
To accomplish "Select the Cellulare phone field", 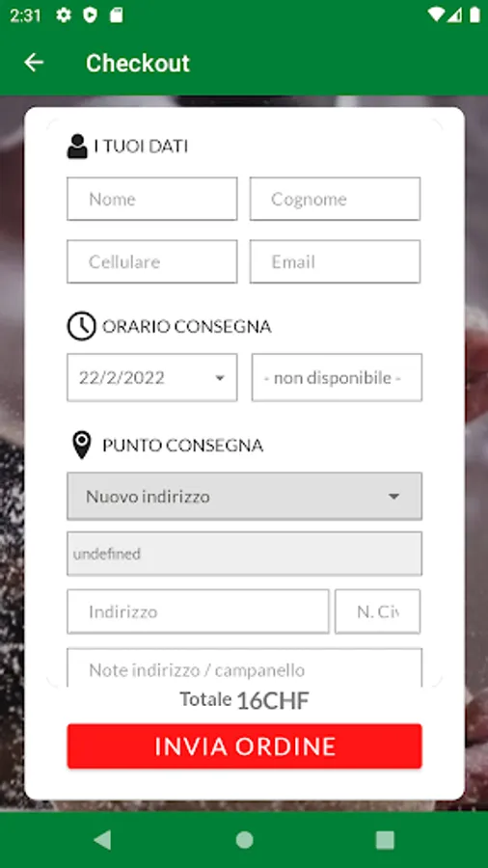I will point(152,261).
